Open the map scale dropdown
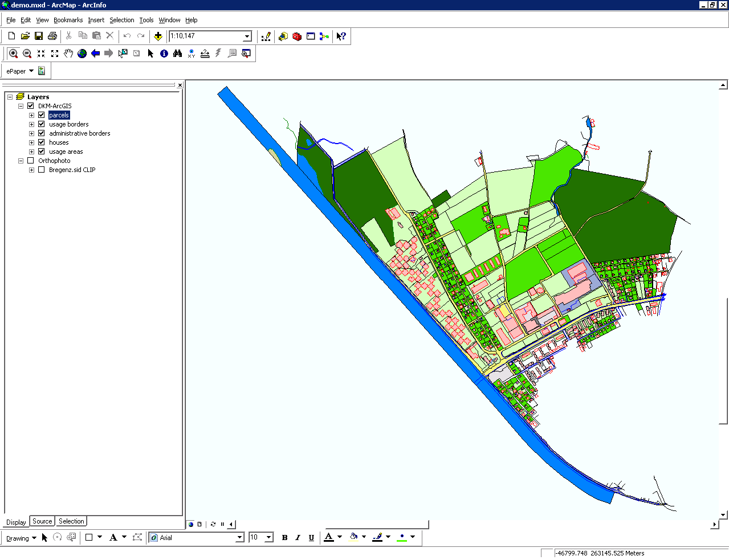Image resolution: width=729 pixels, height=560 pixels. pyautogui.click(x=246, y=36)
